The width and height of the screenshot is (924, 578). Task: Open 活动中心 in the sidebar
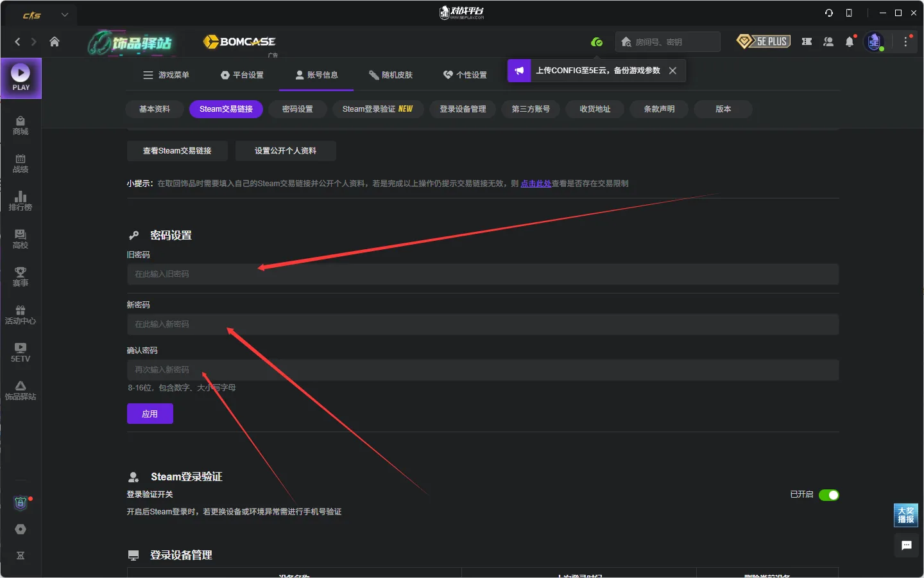[21, 315]
